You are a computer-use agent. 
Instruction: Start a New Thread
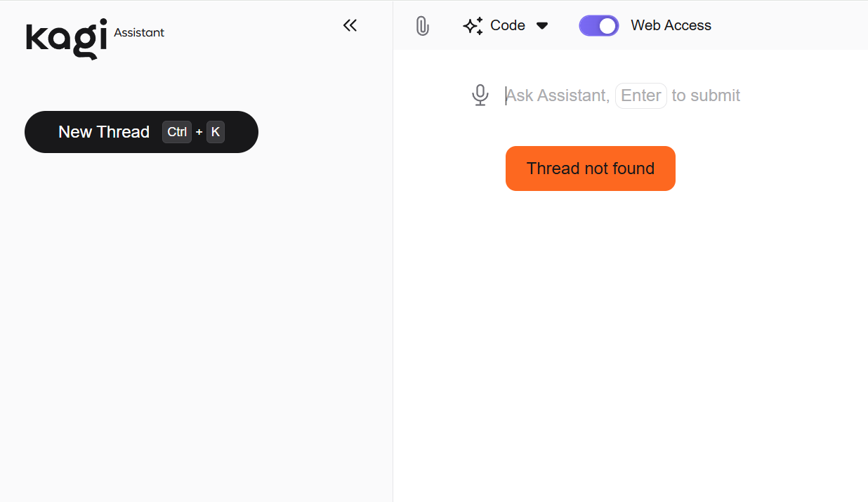pyautogui.click(x=104, y=132)
